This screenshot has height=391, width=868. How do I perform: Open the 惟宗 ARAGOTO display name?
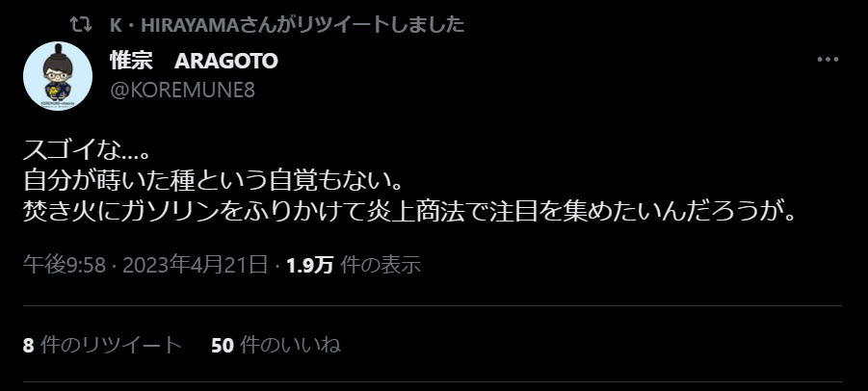(194, 61)
